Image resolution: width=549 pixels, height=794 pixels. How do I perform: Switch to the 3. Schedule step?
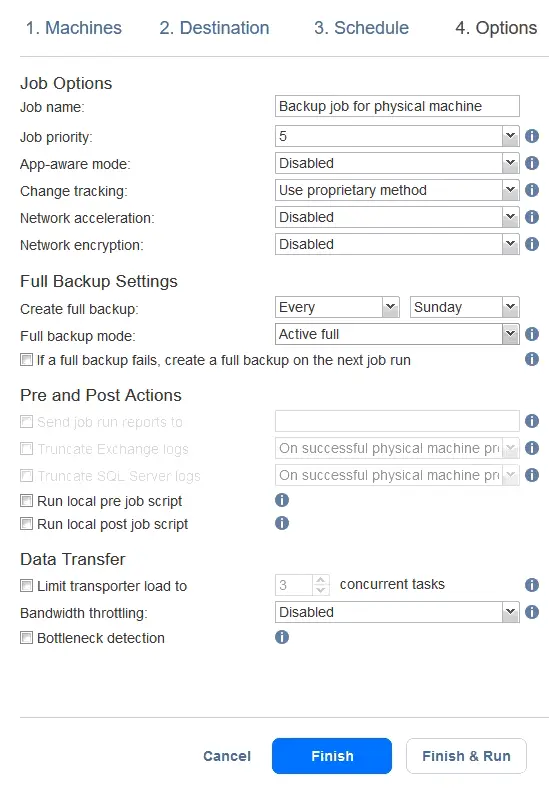[361, 28]
